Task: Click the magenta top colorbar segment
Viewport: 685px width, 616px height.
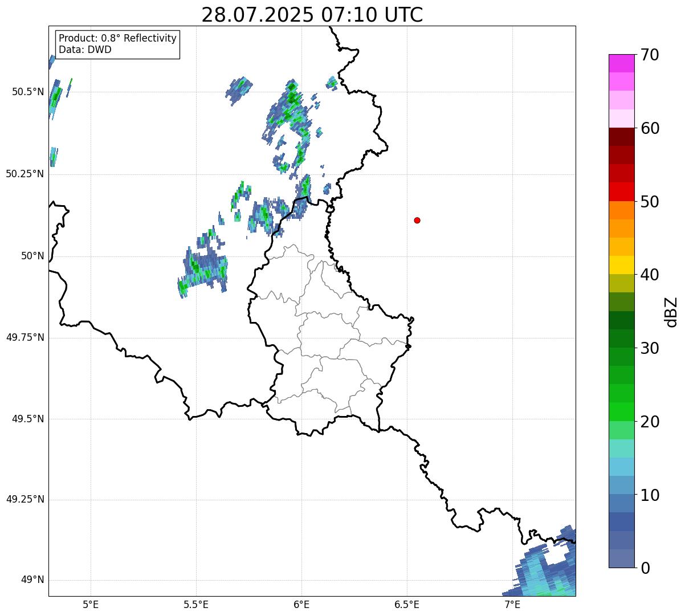Action: [x=621, y=63]
